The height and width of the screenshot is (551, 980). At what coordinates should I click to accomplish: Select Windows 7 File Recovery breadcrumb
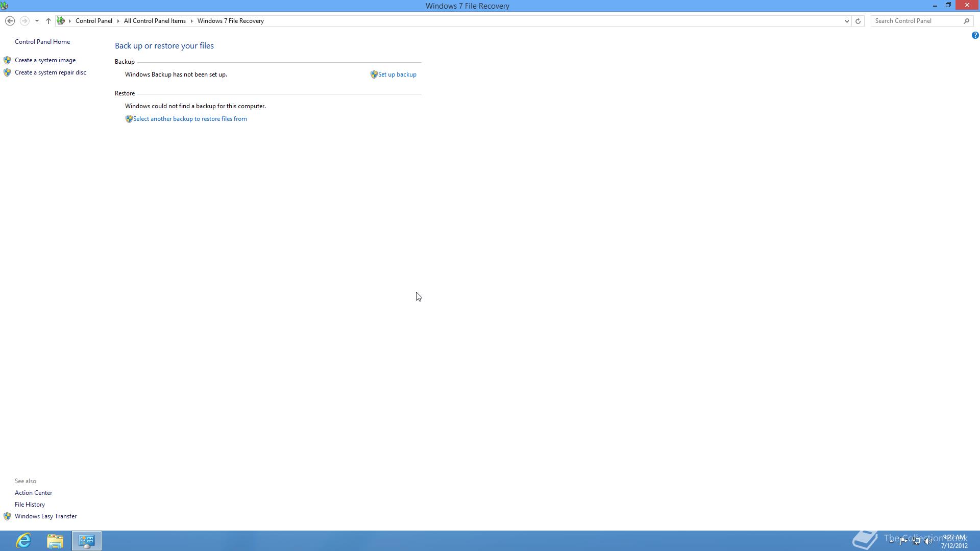[x=231, y=21]
